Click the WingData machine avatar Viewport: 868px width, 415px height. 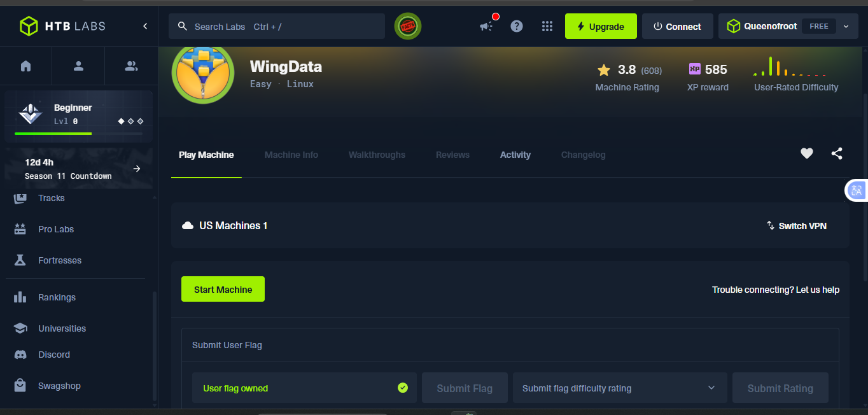[203, 73]
